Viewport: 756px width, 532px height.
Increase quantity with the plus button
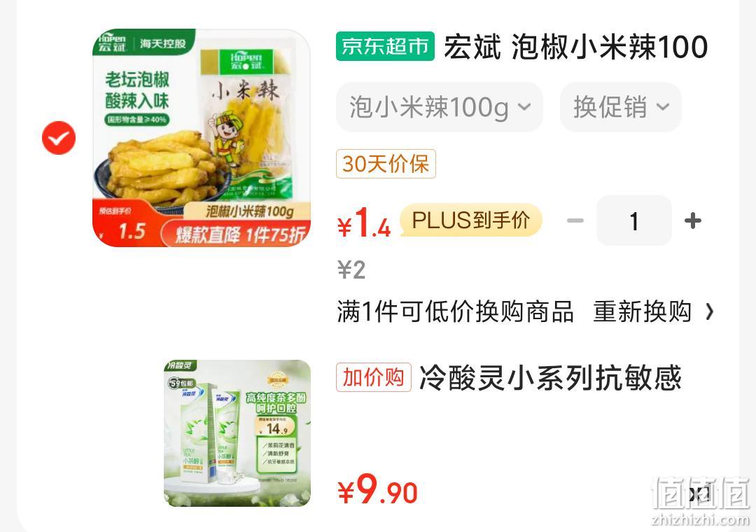tap(693, 221)
